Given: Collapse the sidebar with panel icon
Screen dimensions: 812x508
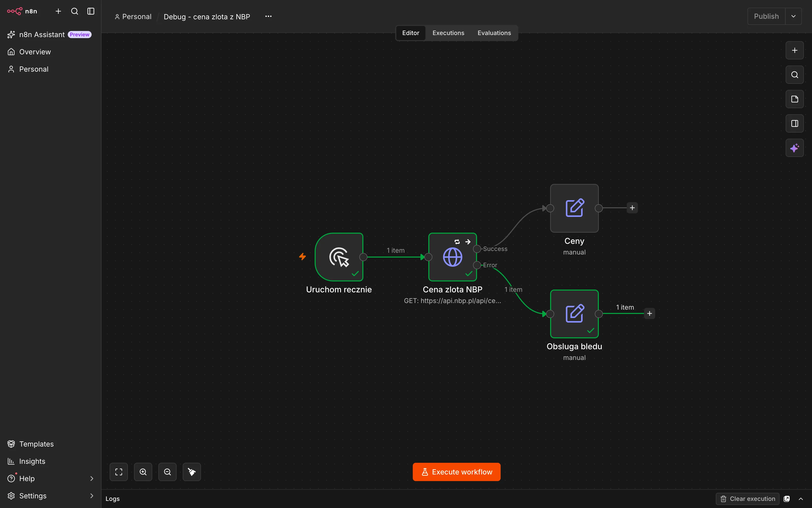Looking at the screenshot, I should (91, 11).
